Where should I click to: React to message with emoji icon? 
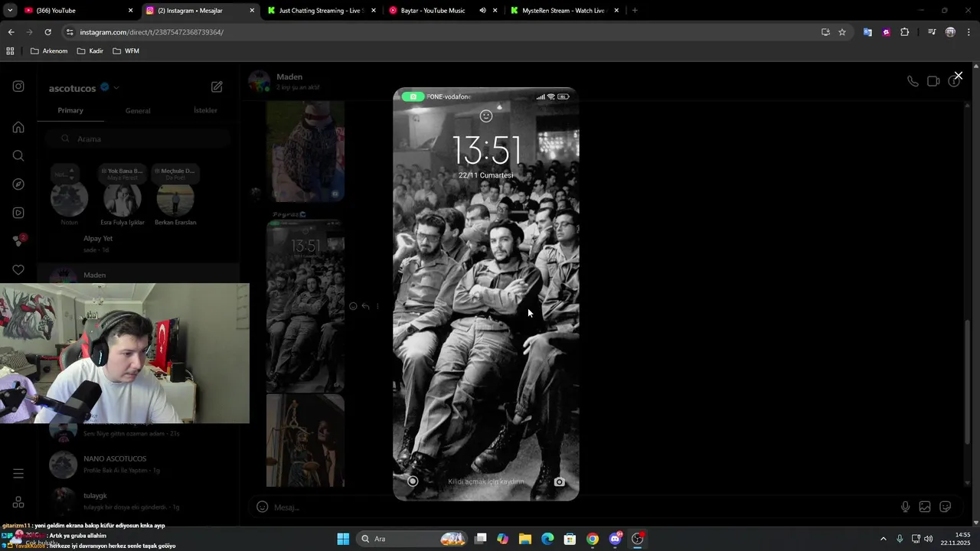click(x=353, y=306)
